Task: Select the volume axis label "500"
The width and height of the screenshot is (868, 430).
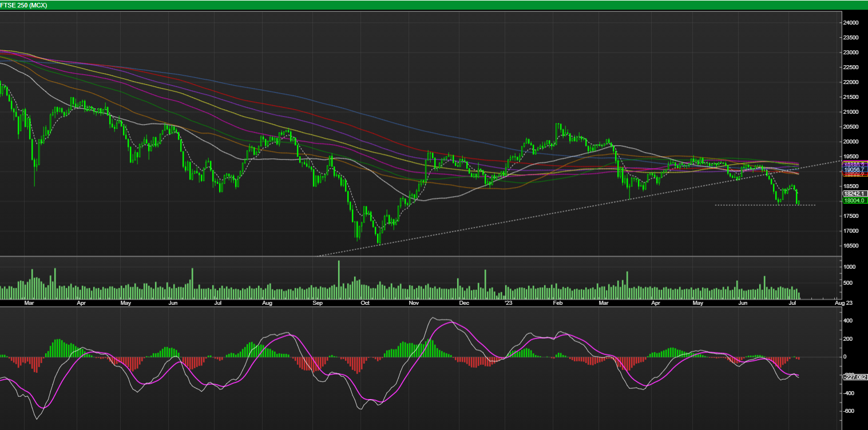Action: (847, 283)
